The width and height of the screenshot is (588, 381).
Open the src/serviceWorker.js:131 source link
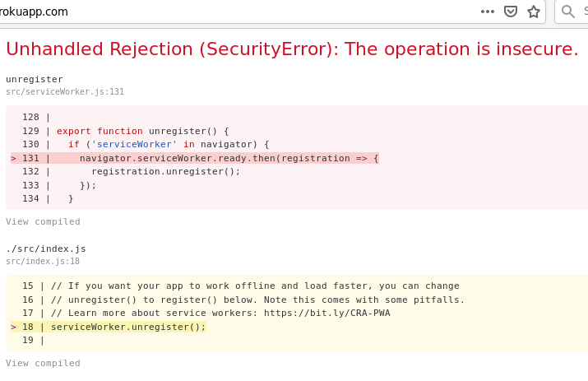click(65, 91)
